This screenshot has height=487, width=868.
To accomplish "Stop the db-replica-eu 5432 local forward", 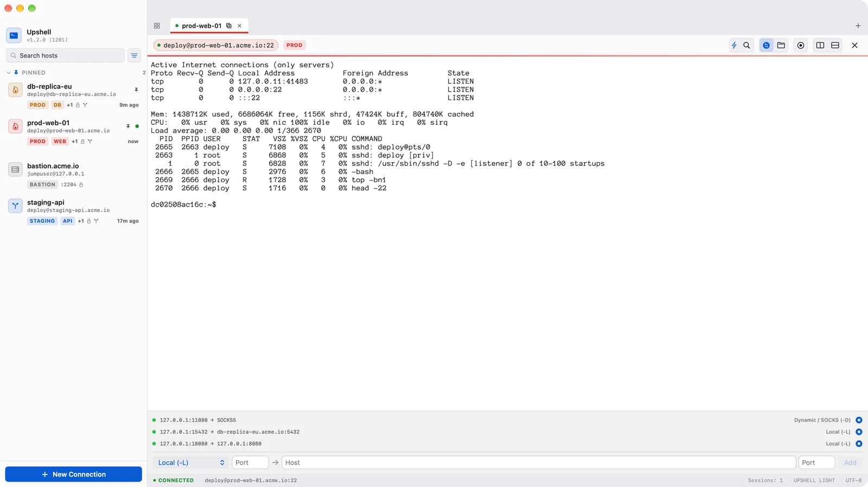I will tap(859, 432).
